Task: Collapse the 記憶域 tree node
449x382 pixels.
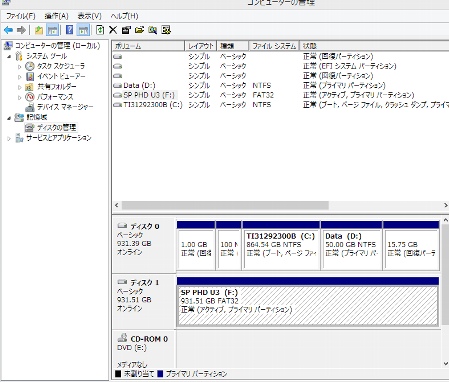Action: tap(9, 118)
